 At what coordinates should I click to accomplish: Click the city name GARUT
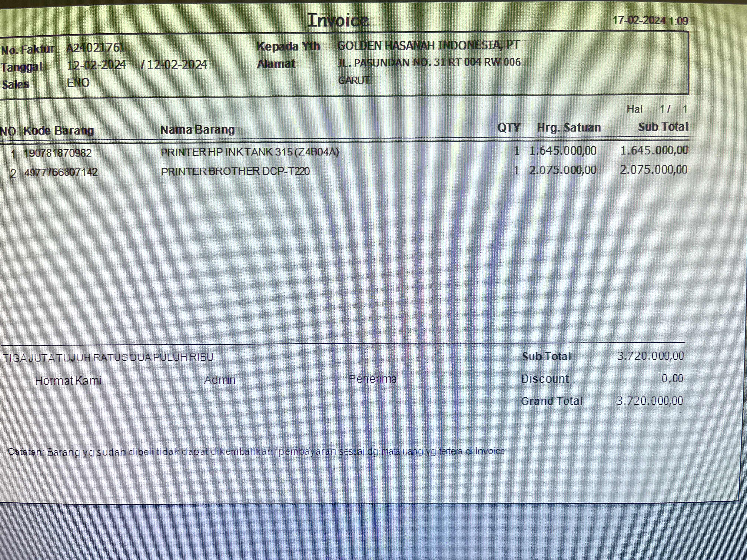coord(354,81)
